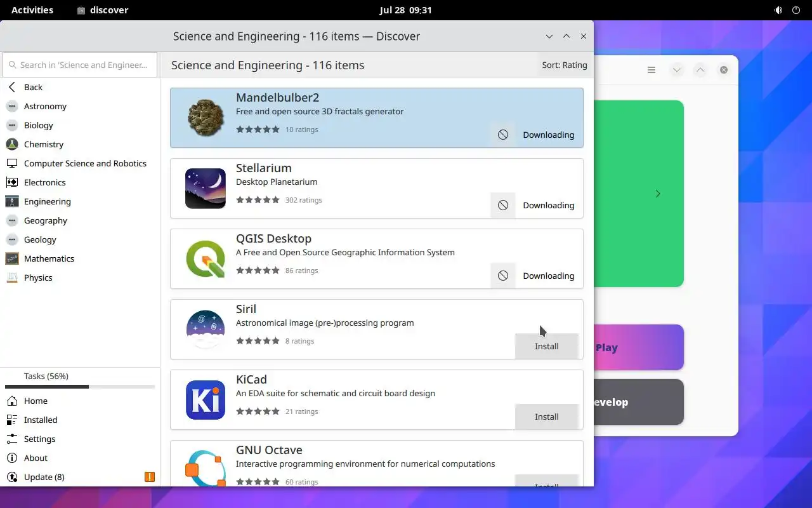Click the Home house icon
Viewport: 812px width, 508px height.
click(x=12, y=401)
